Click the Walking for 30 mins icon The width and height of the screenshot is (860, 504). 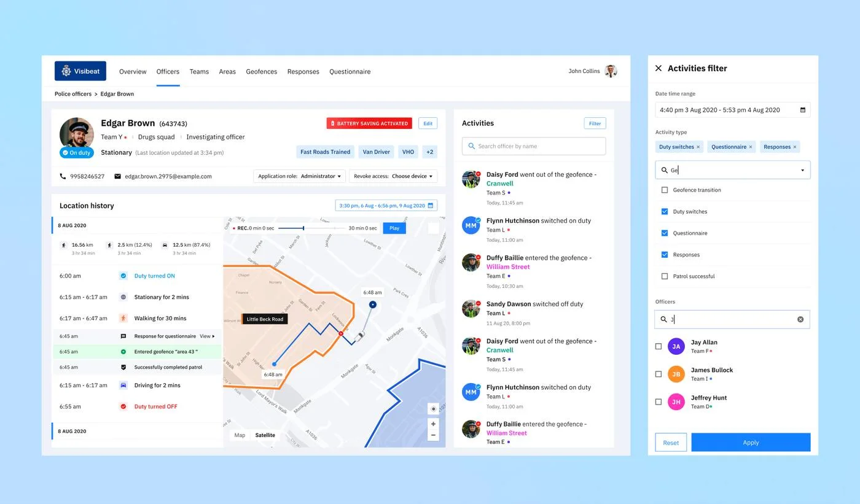pos(123,318)
